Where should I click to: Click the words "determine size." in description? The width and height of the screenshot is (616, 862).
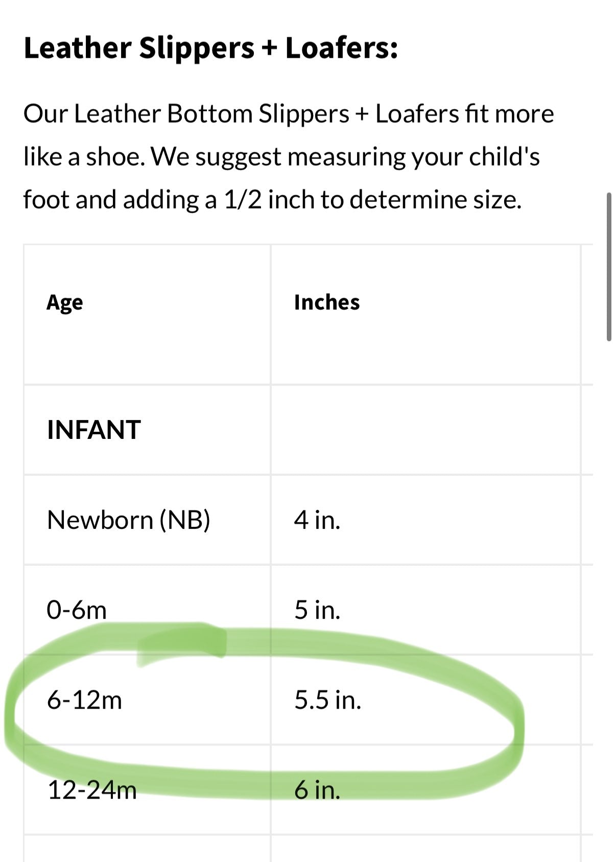click(x=435, y=200)
